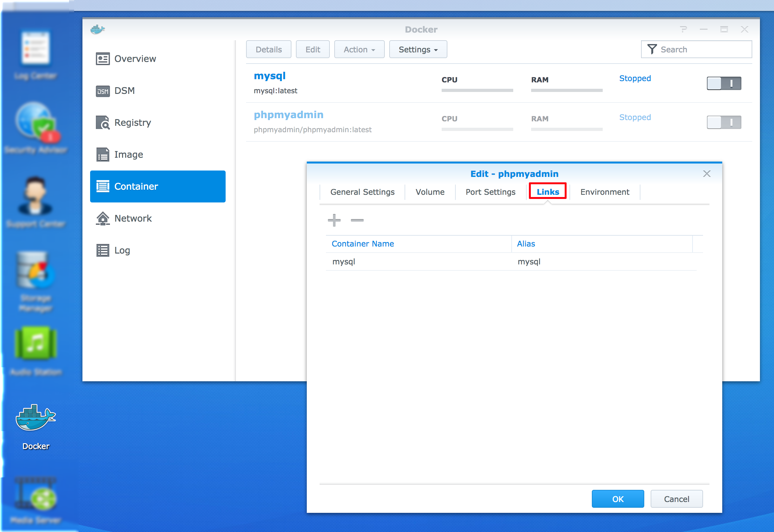Open the Action dropdown menu
This screenshot has height=532, width=774.
click(x=359, y=50)
